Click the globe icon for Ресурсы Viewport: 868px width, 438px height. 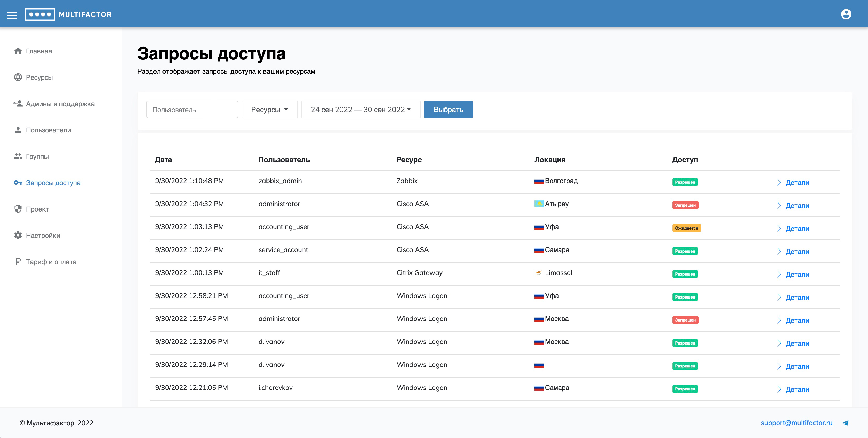coord(18,77)
